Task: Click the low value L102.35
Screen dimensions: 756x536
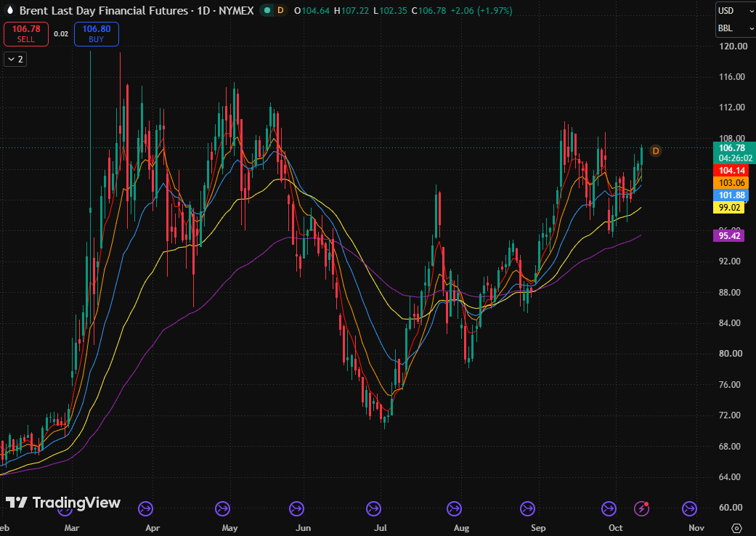Action: tap(390, 11)
